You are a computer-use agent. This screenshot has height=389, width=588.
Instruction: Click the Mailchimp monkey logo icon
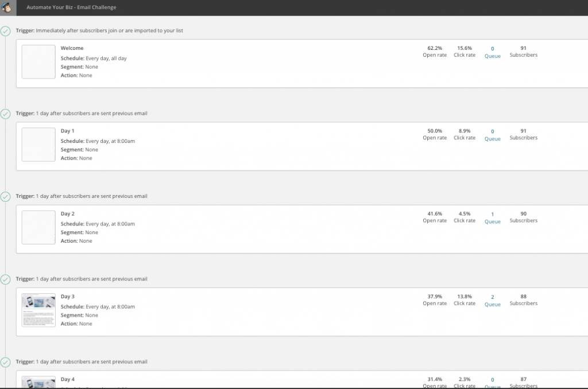(x=7, y=7)
